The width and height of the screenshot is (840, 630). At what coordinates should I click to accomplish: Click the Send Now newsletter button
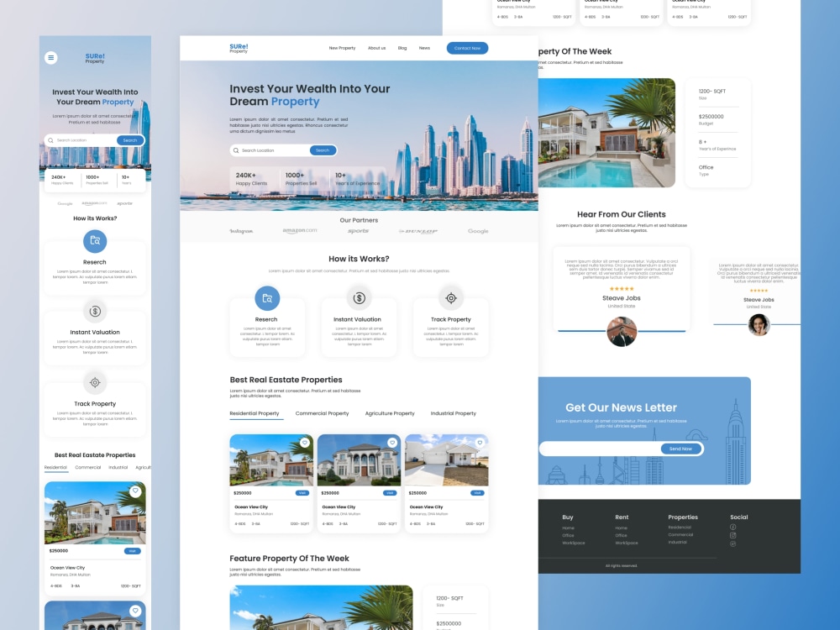pos(680,449)
